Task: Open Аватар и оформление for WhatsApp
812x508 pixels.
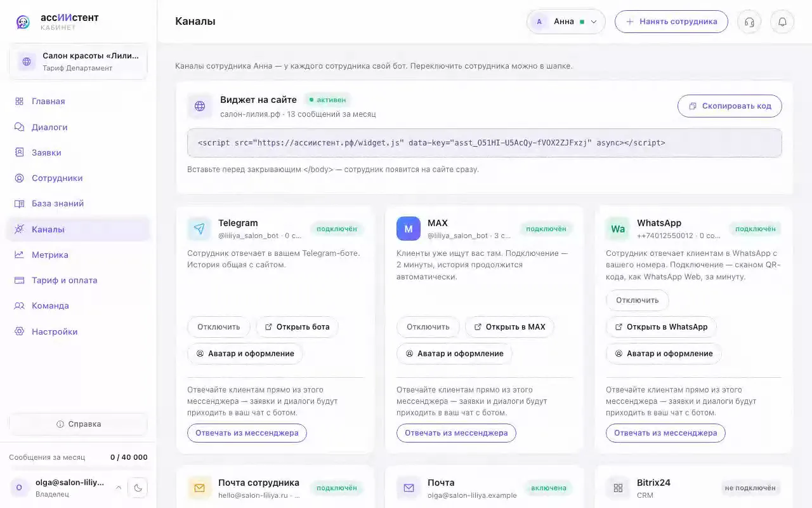Action: pyautogui.click(x=664, y=354)
